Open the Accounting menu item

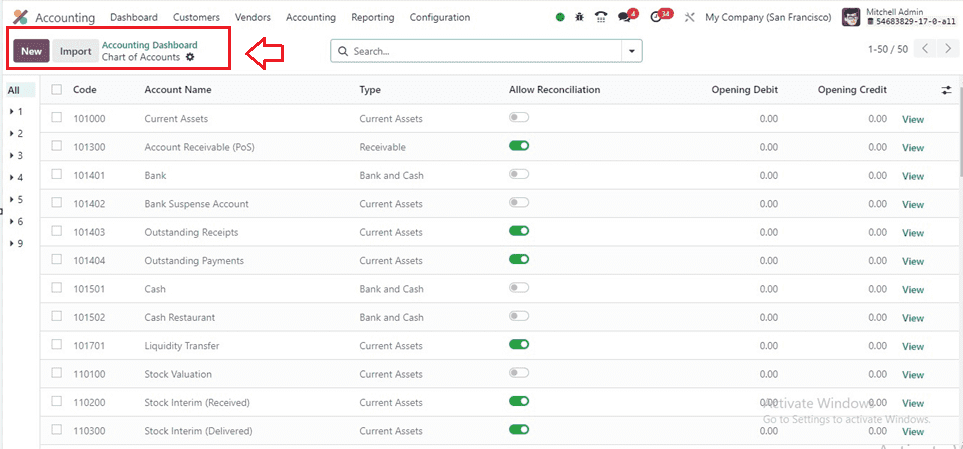311,18
